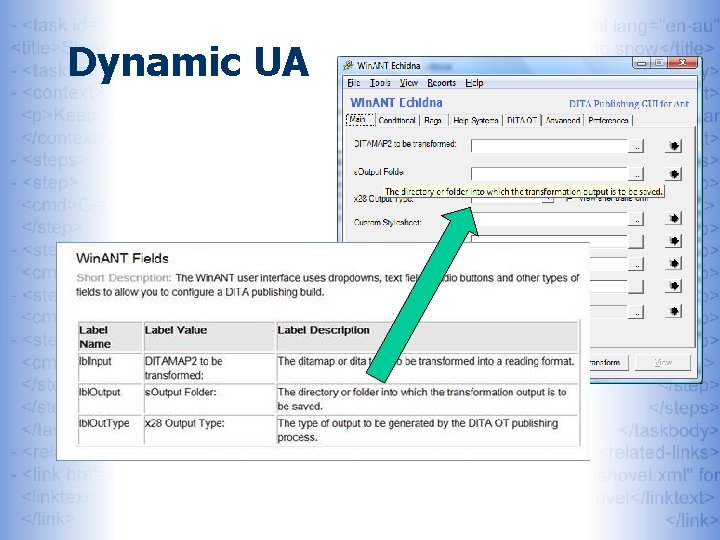The image size is (720, 540).
Task: Maximize the WinANT Echidna window
Action: click(x=658, y=63)
